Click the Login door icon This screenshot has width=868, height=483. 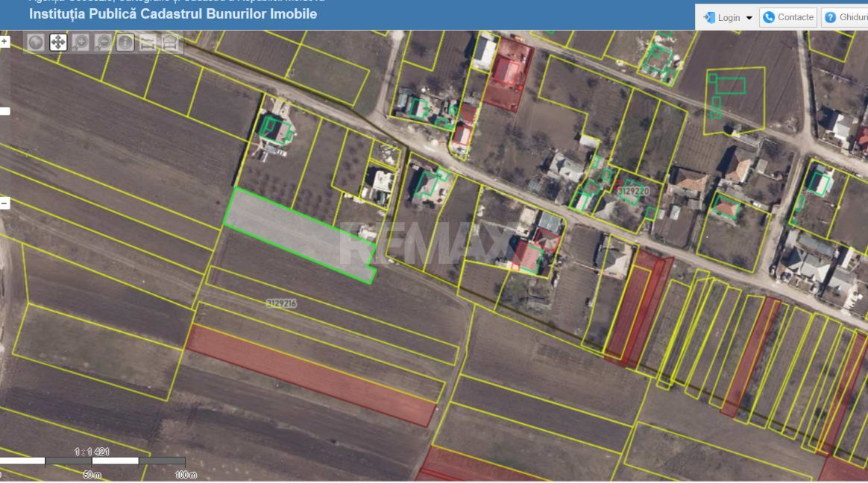(x=709, y=18)
